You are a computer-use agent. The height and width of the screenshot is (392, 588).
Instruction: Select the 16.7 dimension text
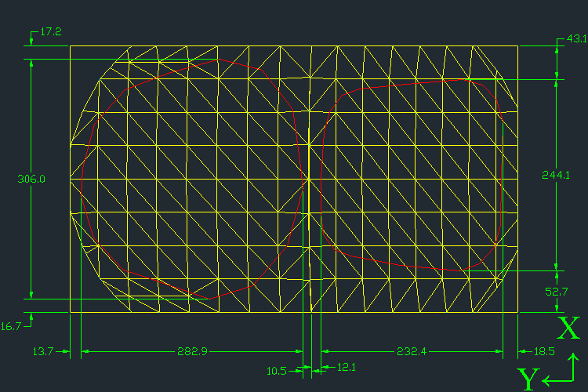[x=11, y=327]
